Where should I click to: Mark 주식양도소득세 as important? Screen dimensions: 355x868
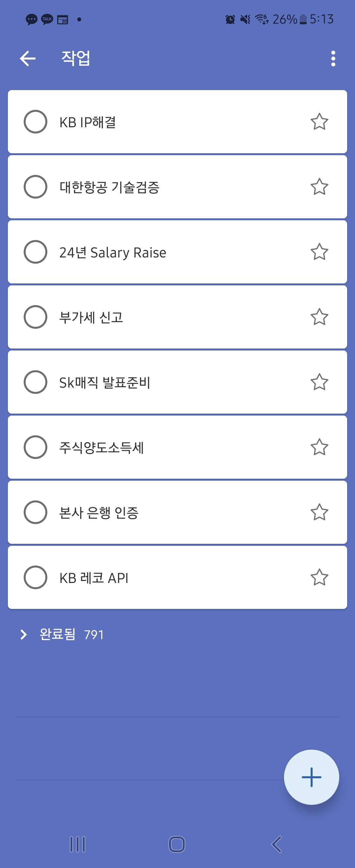tap(319, 447)
